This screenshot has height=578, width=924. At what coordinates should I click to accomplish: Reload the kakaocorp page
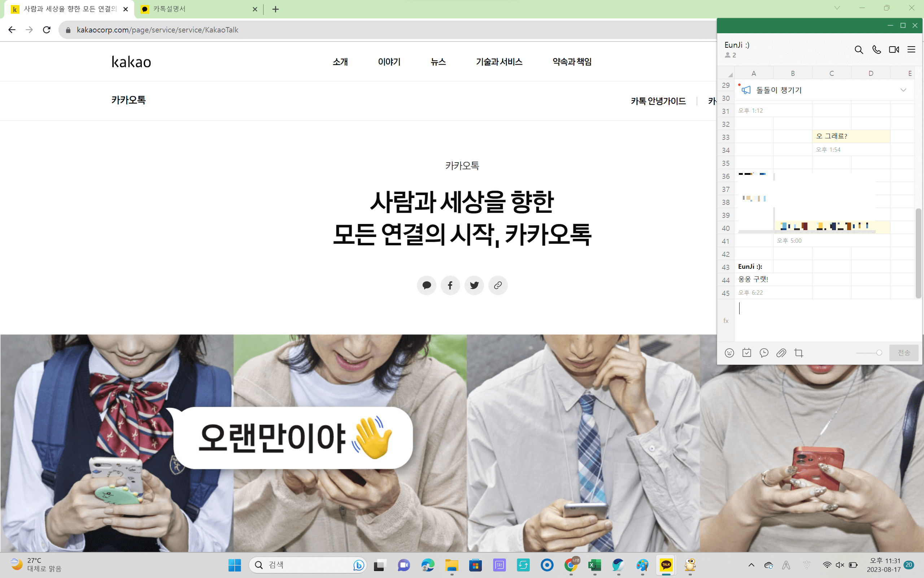(x=47, y=30)
